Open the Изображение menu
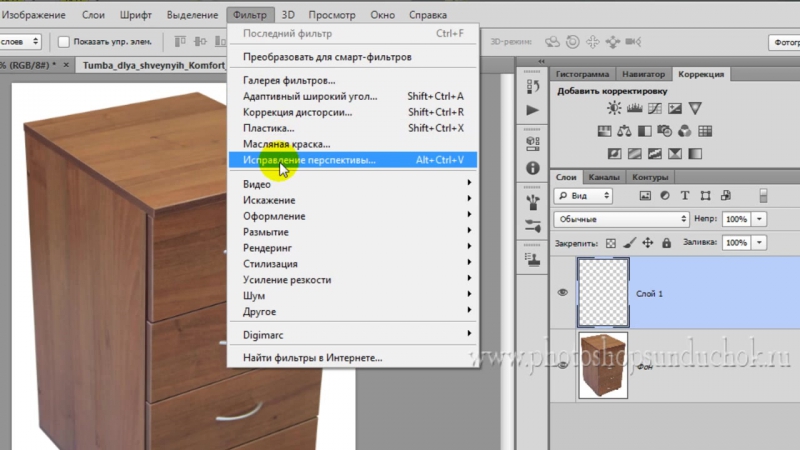Image resolution: width=800 pixels, height=450 pixels. point(34,15)
